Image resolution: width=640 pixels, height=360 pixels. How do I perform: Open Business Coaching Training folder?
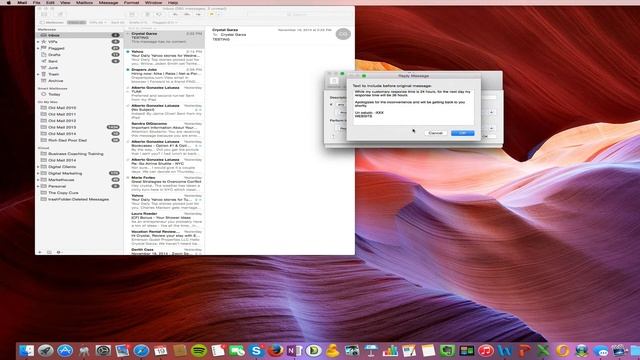click(x=79, y=154)
